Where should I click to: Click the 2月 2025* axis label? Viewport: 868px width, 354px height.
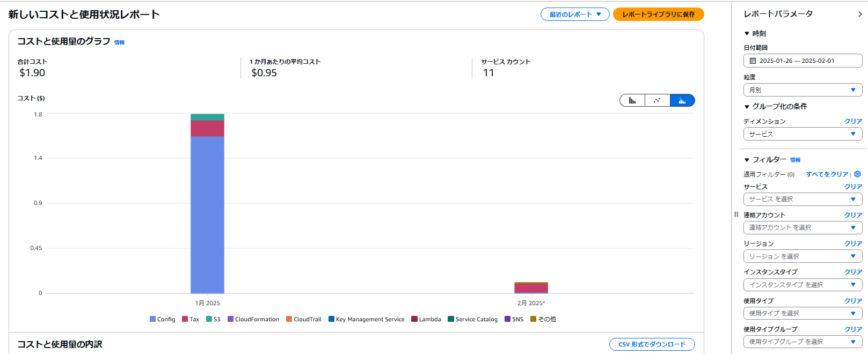click(x=531, y=303)
